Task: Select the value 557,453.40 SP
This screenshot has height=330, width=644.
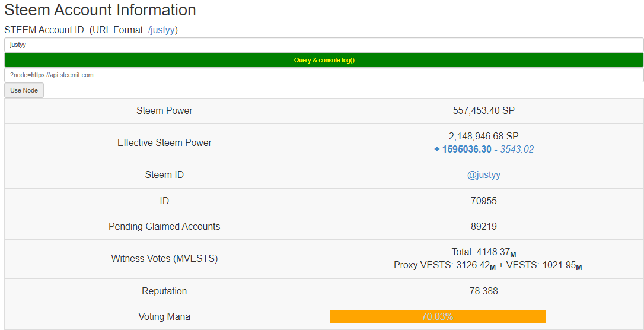Action: (484, 110)
